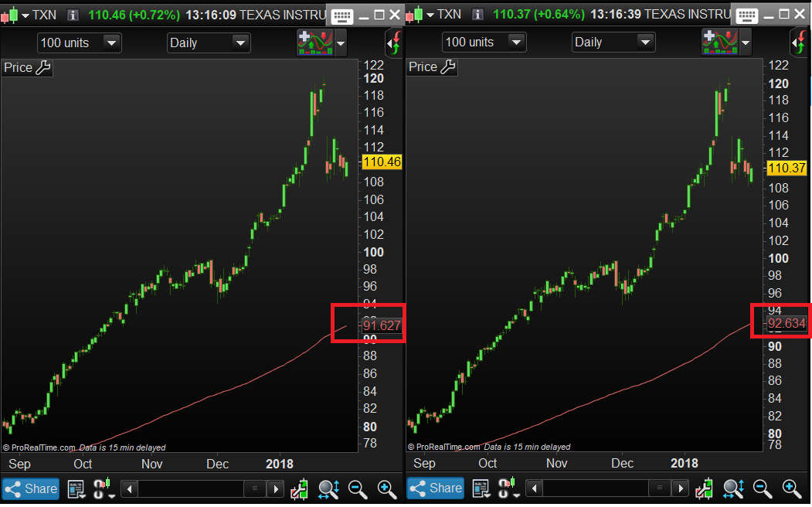Click the right scroll arrow in left chart
The image size is (812, 507).
pos(276,489)
